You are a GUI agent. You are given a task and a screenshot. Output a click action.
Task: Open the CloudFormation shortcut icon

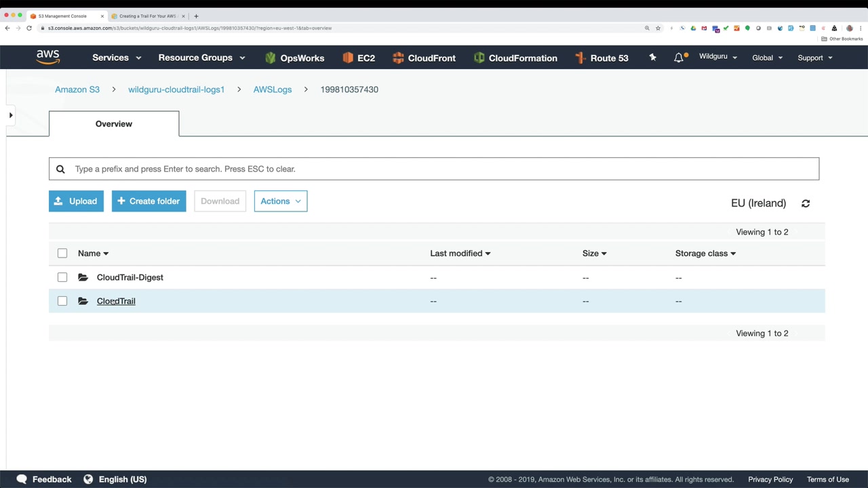tap(479, 58)
